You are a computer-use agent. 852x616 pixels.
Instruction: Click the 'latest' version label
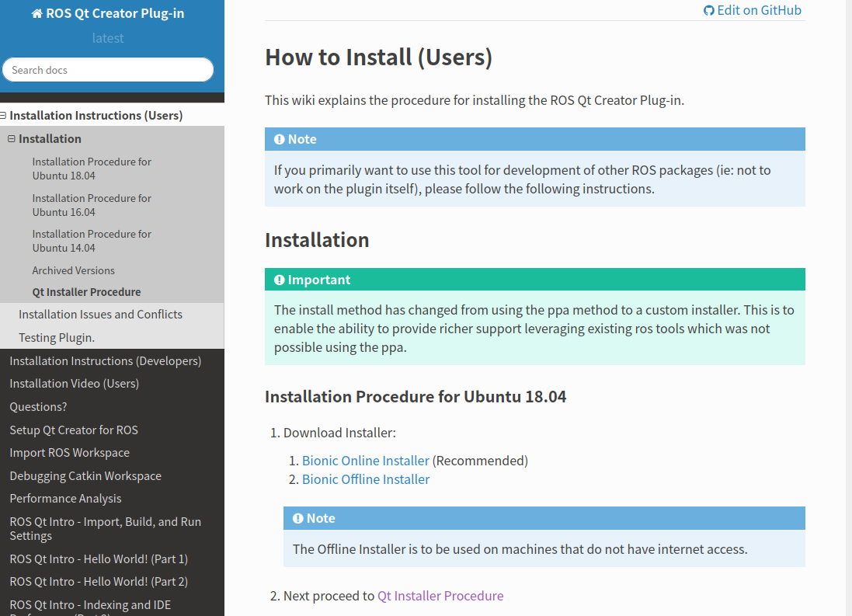[x=108, y=38]
